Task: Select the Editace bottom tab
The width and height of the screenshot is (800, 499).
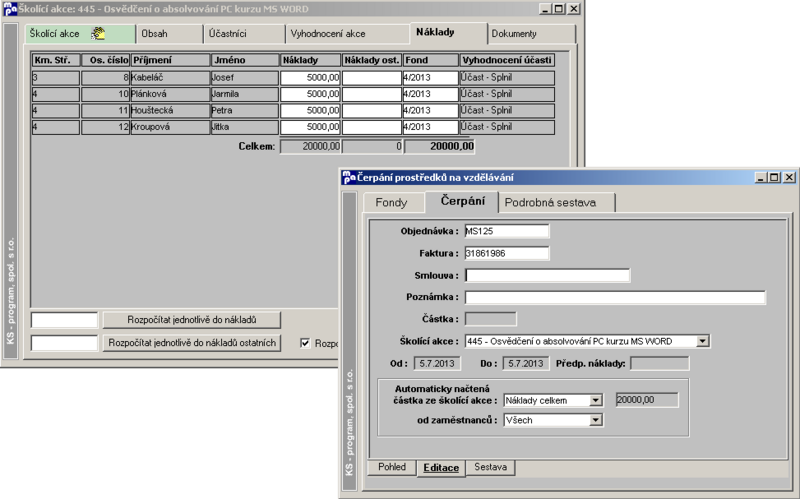Action: point(441,468)
